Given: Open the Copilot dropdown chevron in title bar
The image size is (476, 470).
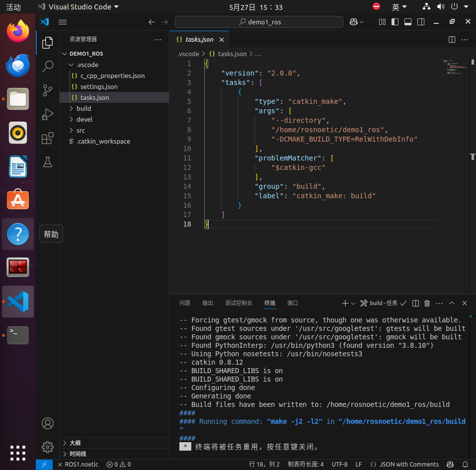Looking at the screenshot, I should tap(362, 22).
